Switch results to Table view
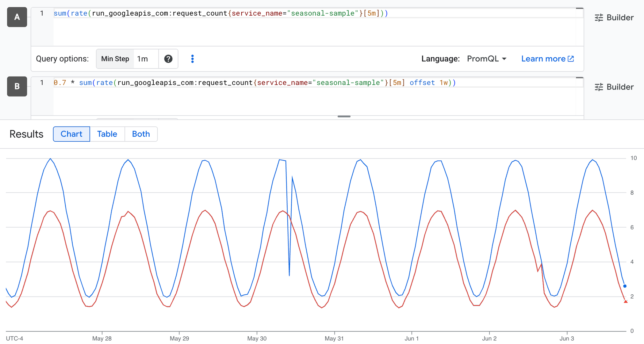The height and width of the screenshot is (344, 644). point(107,134)
